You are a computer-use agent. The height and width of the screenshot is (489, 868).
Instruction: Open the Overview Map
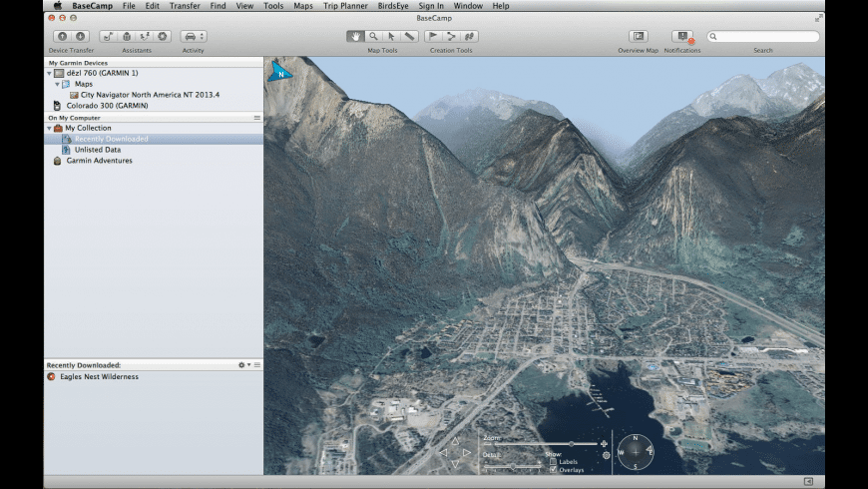click(x=639, y=36)
